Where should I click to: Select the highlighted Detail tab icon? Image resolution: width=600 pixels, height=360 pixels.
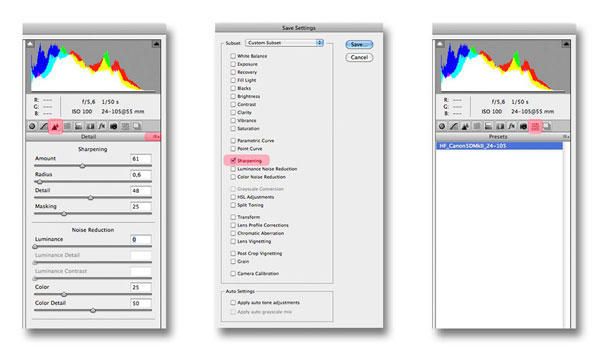pos(55,126)
